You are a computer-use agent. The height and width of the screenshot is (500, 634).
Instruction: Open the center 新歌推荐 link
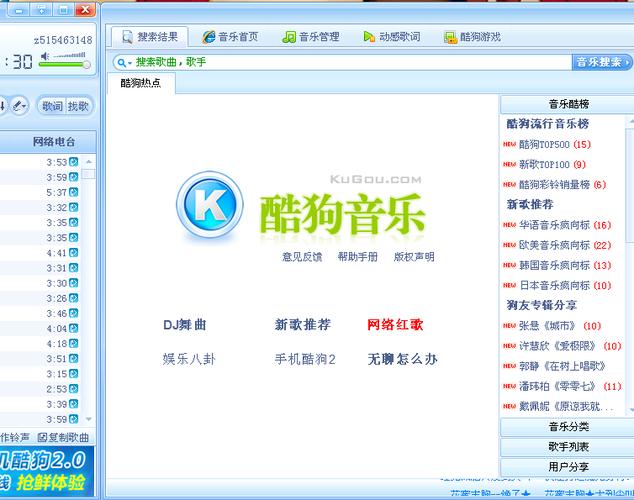click(x=303, y=325)
